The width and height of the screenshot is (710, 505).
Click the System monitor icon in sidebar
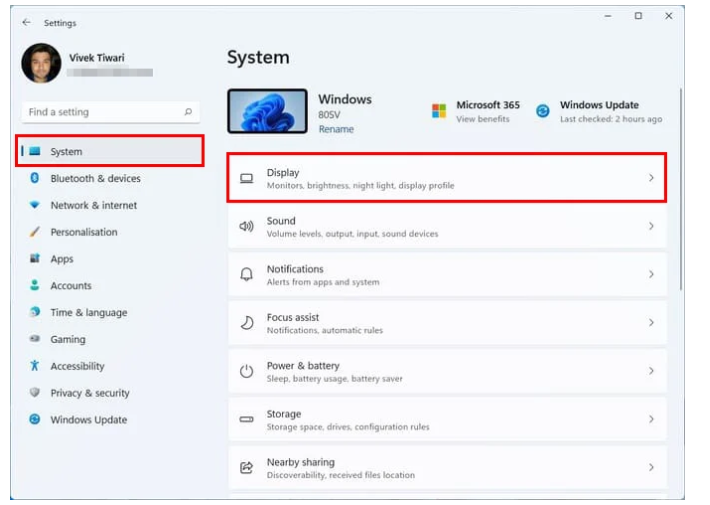[x=35, y=151]
